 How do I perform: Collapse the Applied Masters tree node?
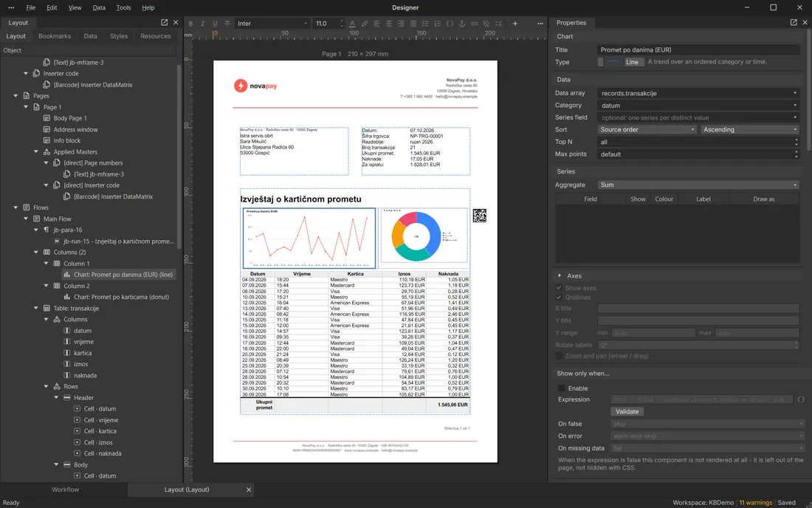click(x=35, y=151)
